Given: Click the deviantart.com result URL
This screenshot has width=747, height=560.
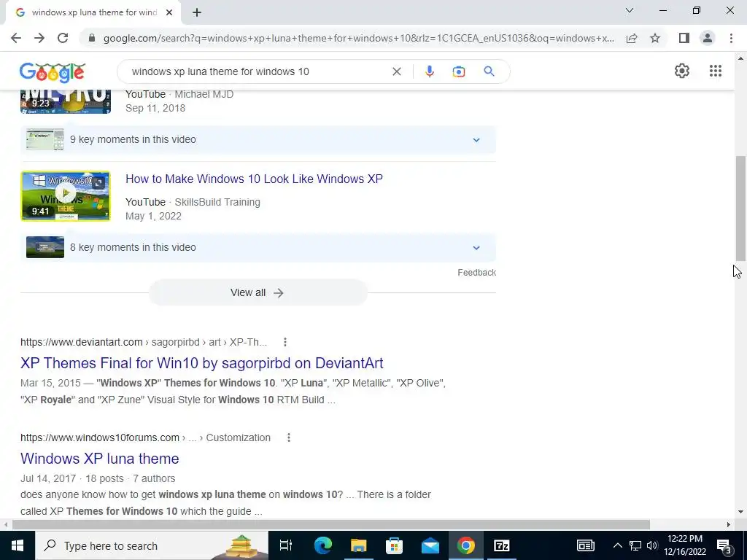Looking at the screenshot, I should pyautogui.click(x=144, y=342).
